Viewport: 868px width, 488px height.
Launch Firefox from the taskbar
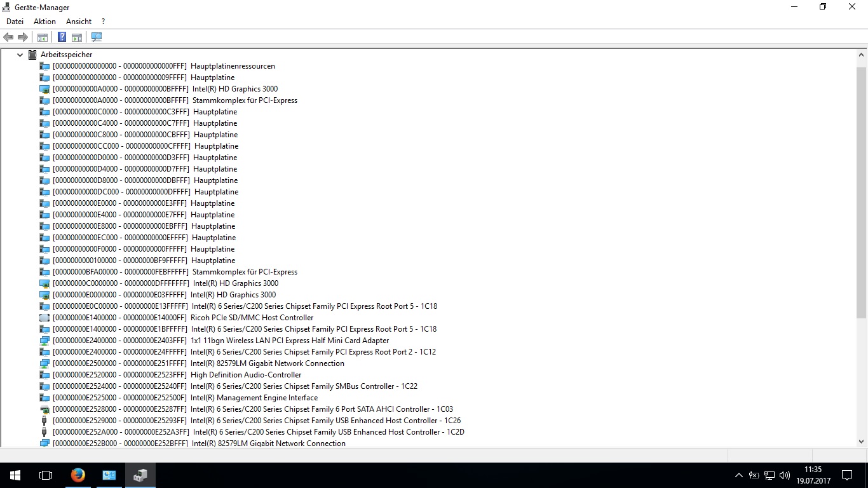78,475
